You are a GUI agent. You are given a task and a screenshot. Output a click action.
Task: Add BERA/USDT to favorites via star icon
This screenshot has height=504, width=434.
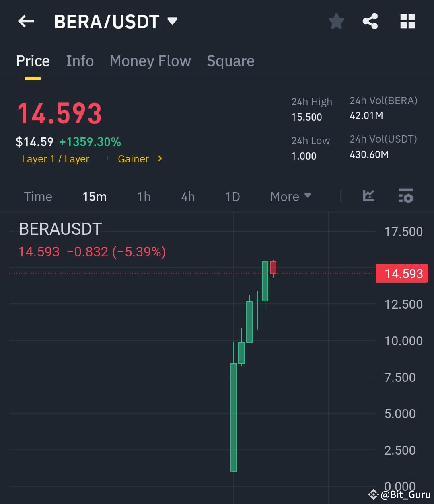(336, 21)
